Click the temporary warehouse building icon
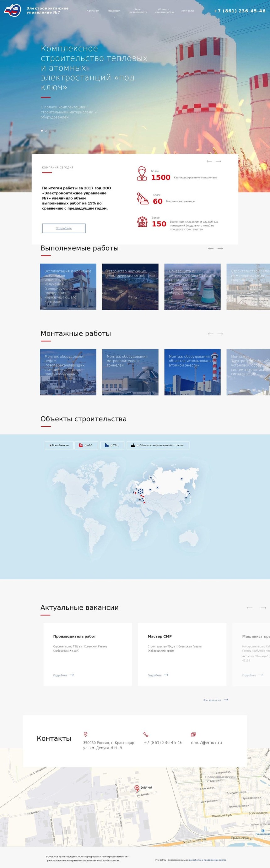Screen dimensions: 270x868 coord(142,222)
